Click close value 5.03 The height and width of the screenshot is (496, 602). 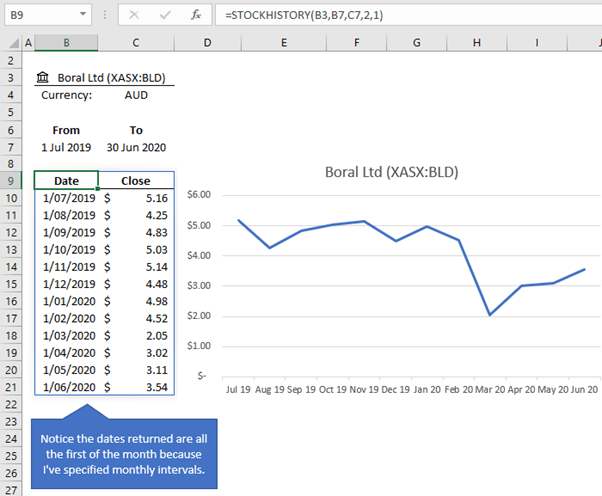(x=136, y=250)
